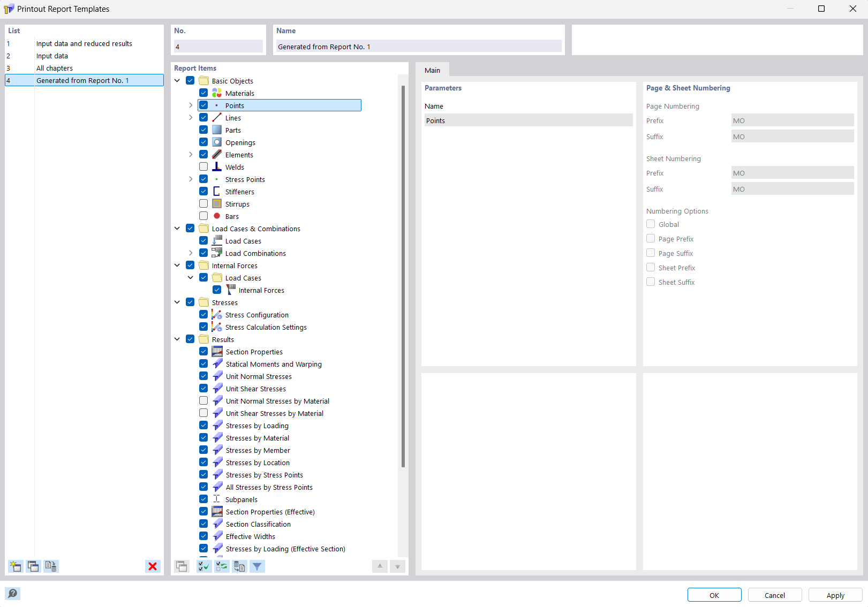Click the red Bars circle icon

tap(217, 216)
